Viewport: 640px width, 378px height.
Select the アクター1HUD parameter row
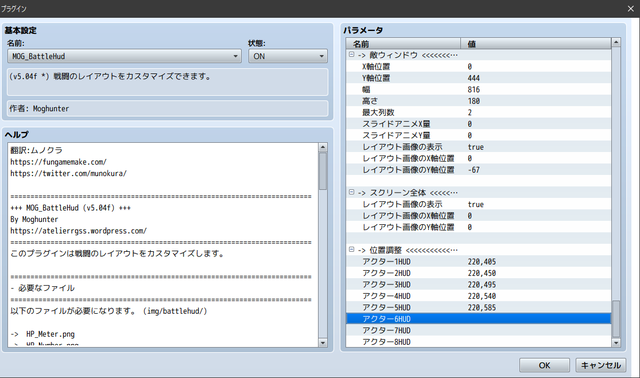pyautogui.click(x=478, y=261)
